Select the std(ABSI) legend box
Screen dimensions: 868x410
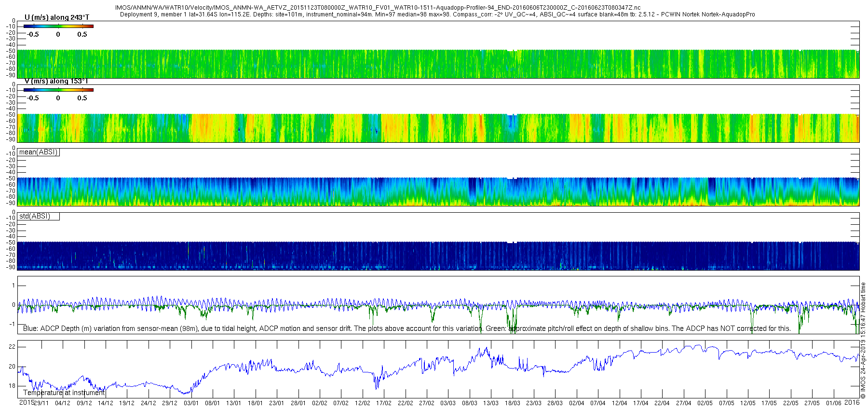coord(39,216)
